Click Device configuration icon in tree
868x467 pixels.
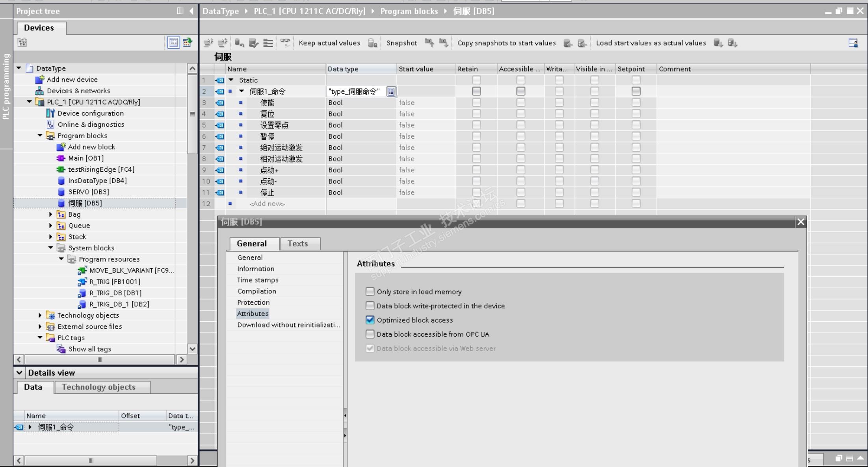click(x=50, y=113)
